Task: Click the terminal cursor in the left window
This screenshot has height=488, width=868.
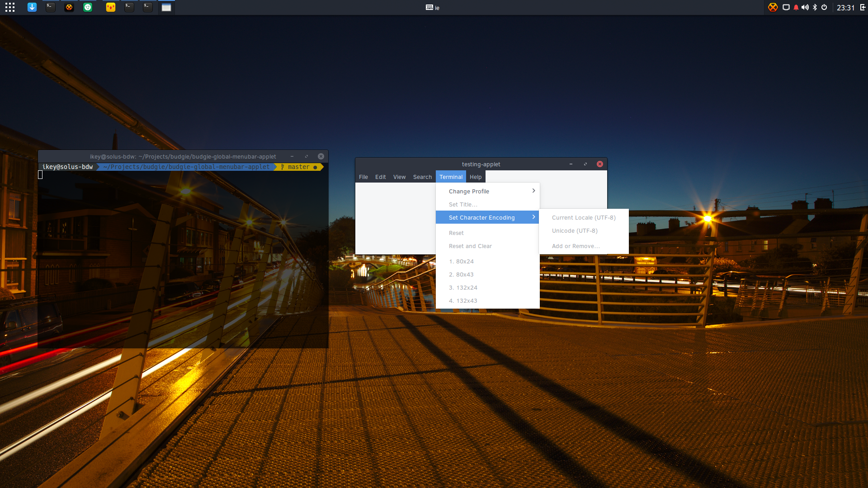Action: pos(40,175)
